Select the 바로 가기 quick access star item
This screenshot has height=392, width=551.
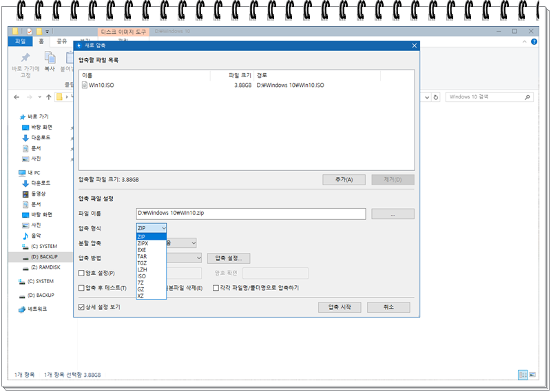[x=34, y=116]
